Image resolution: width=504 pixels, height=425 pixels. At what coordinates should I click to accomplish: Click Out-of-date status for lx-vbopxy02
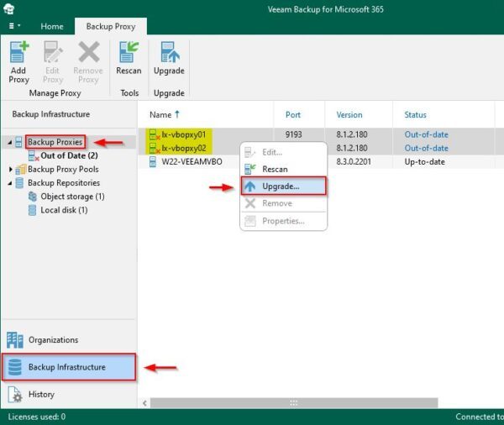[x=426, y=148]
